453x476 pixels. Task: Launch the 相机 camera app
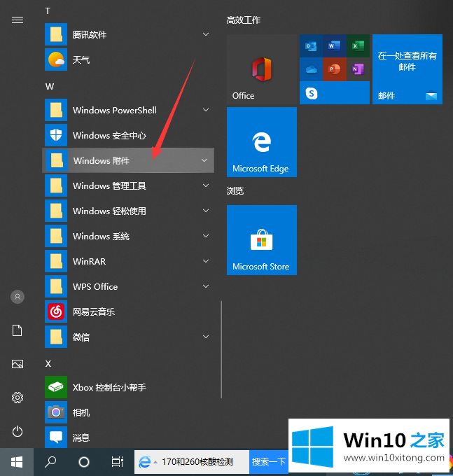(x=129, y=412)
